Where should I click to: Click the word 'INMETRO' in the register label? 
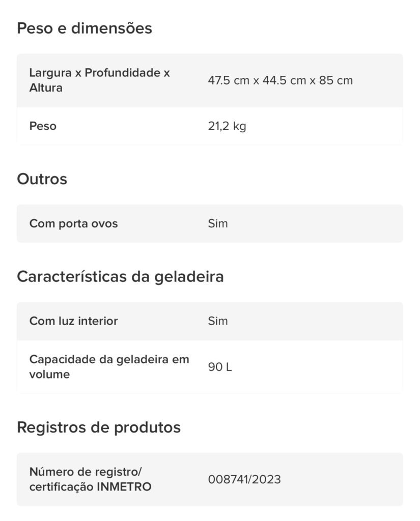124,487
